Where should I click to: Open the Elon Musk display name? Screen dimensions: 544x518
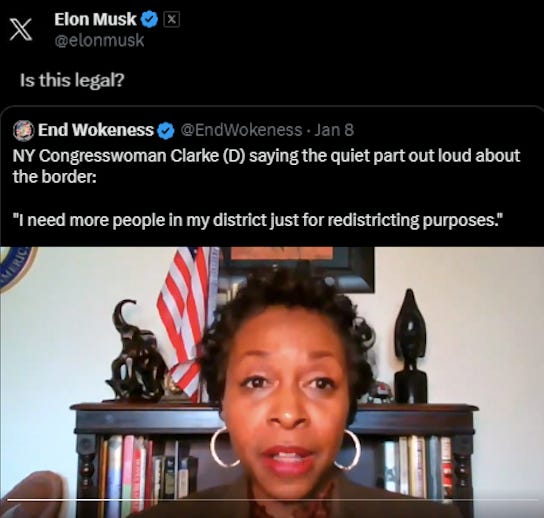coord(95,19)
